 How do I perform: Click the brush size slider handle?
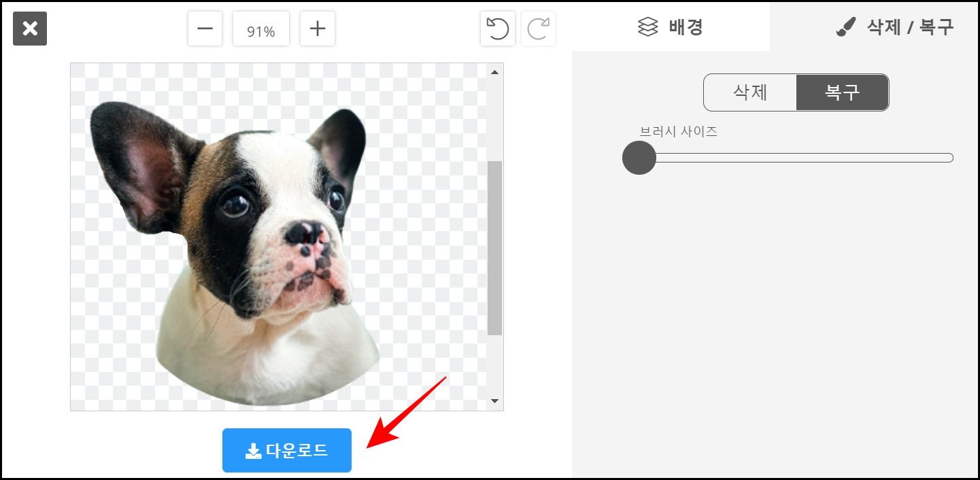click(x=639, y=158)
